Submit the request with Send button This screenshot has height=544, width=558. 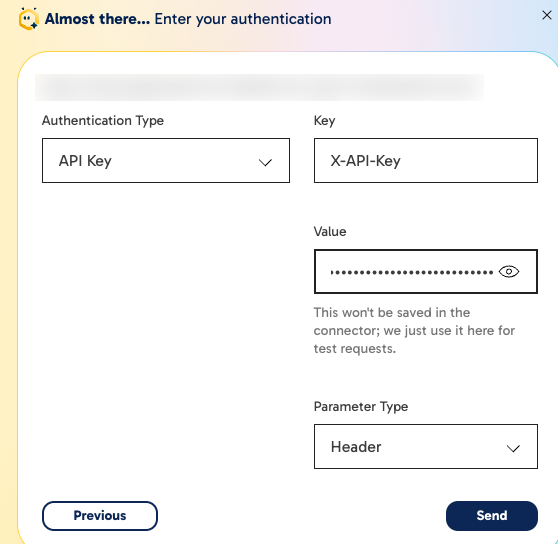click(492, 516)
